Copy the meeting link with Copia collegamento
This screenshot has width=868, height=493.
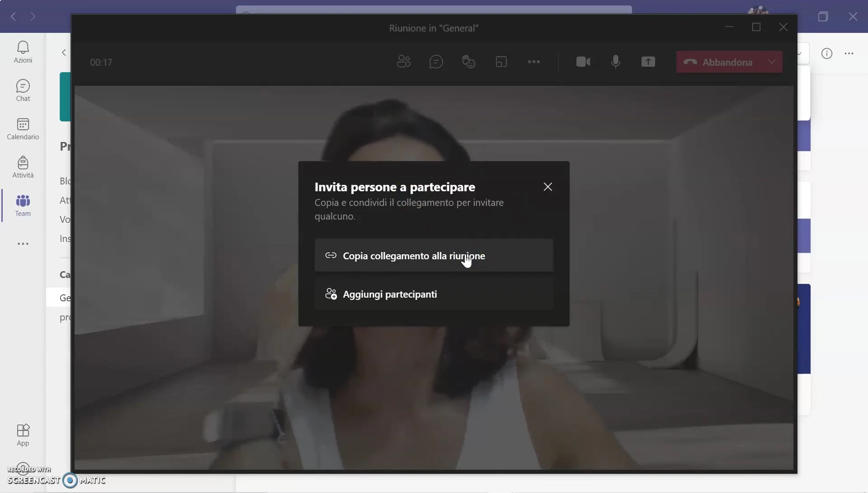coord(434,256)
